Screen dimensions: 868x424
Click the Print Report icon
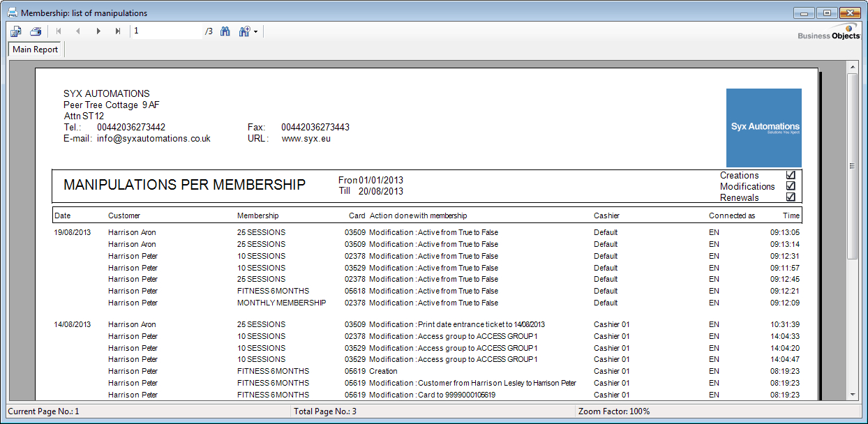point(36,31)
